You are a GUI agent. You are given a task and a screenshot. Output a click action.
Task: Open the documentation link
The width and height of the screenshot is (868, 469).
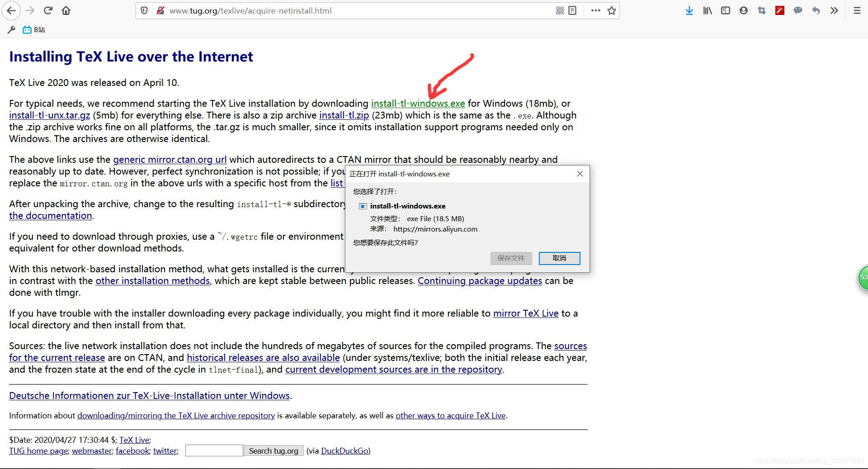point(51,216)
